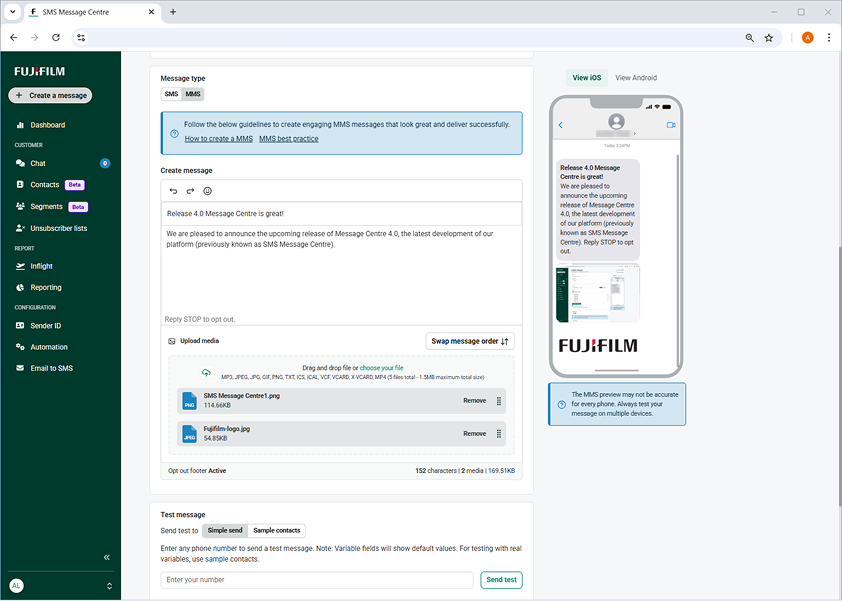Select SMS message type
This screenshot has height=601, width=842.
171,94
